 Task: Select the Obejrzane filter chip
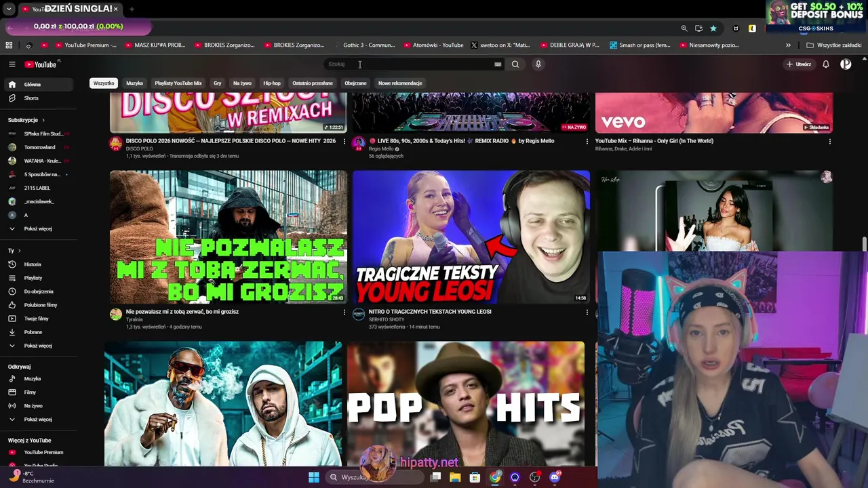[x=355, y=83]
